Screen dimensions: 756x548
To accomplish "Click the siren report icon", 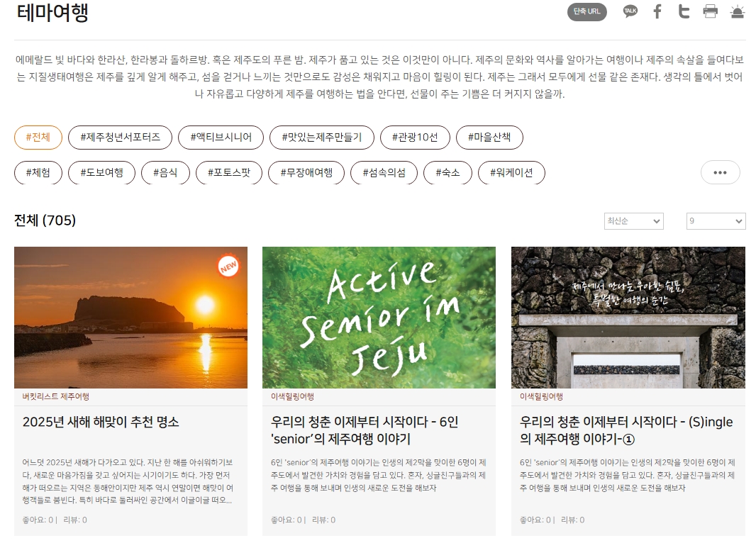I will [737, 11].
